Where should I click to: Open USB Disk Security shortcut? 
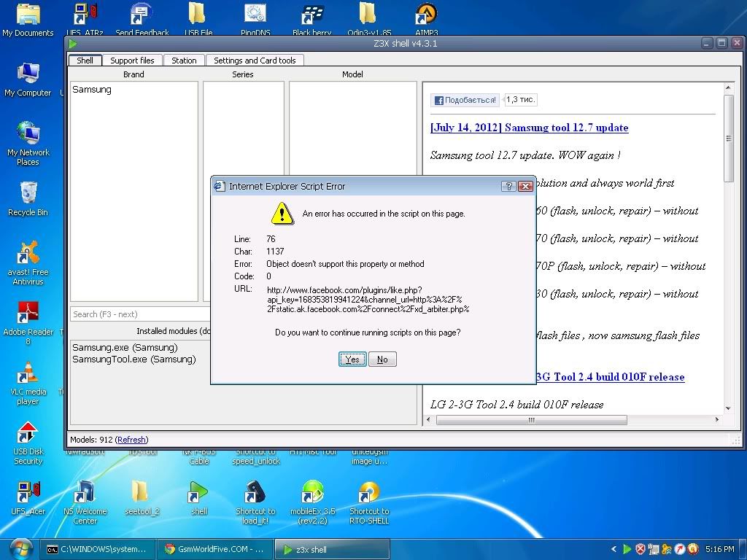point(28,443)
